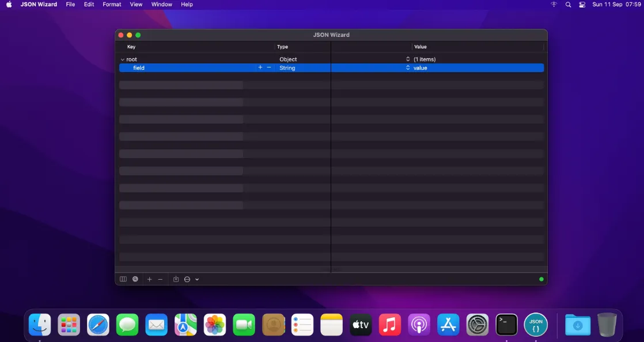The width and height of the screenshot is (644, 342).
Task: Open Podcasts from the Dock
Action: [419, 325]
